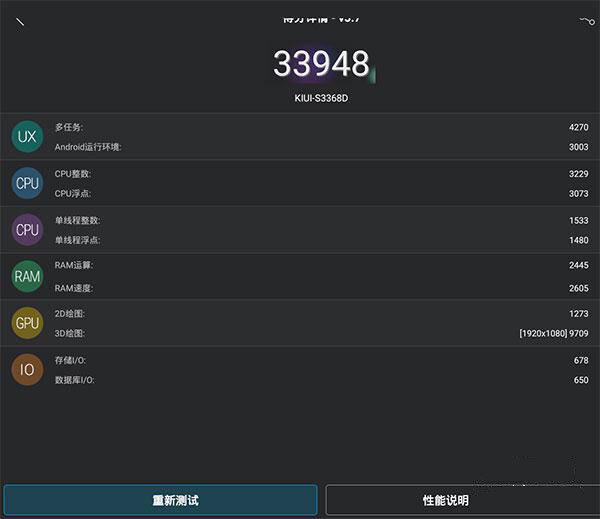Click the single-thread float score 1480
The image size is (600, 519).
[x=579, y=240]
